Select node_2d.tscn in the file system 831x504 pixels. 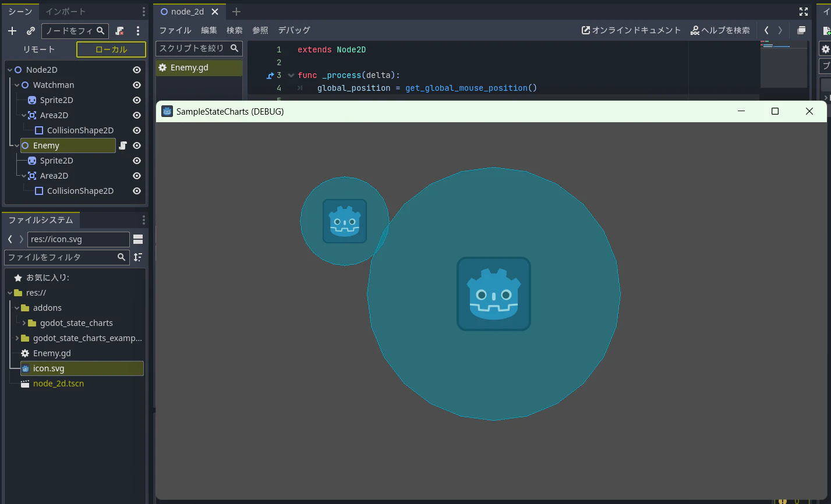click(x=58, y=384)
